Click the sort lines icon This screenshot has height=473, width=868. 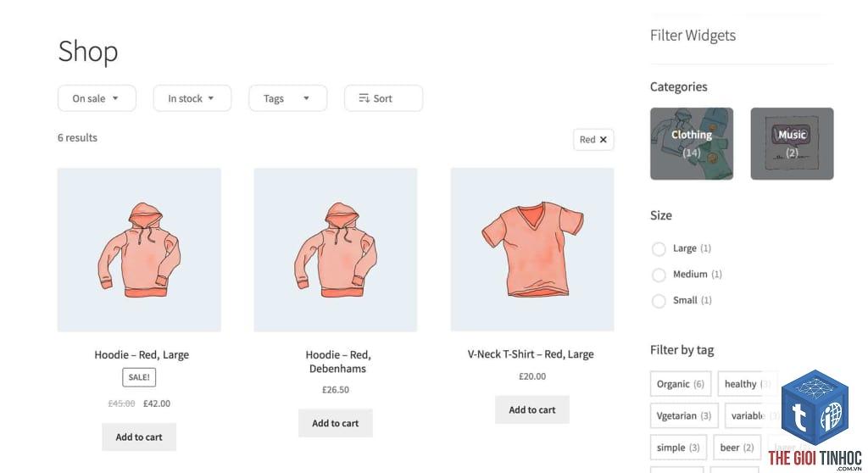[364, 98]
